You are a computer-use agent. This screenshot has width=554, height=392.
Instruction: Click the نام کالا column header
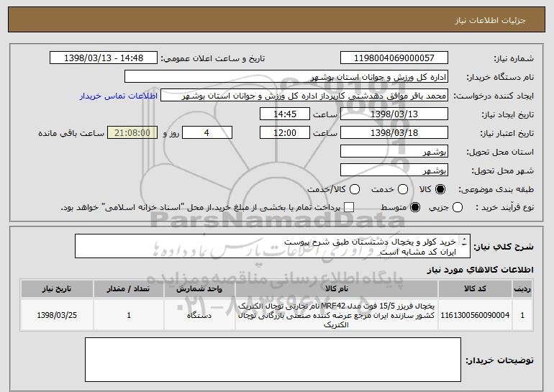tap(337, 289)
